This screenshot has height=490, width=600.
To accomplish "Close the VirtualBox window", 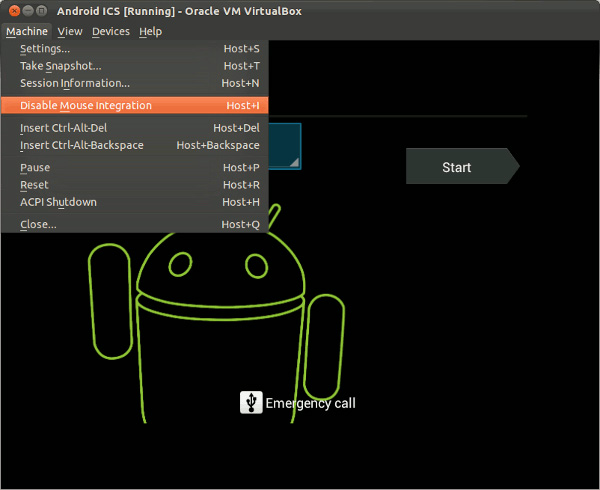I will 14,11.
